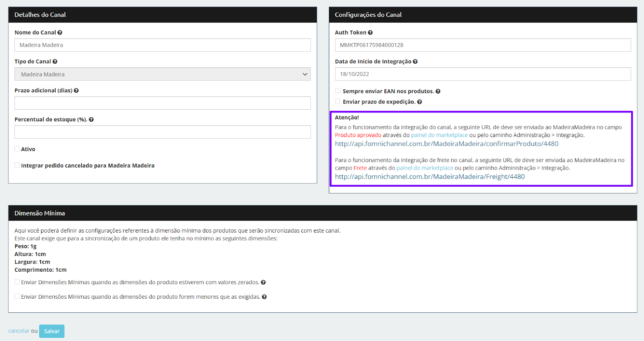Click help icon beside Percentual de estoque
This screenshot has height=341, width=644.
click(x=91, y=120)
